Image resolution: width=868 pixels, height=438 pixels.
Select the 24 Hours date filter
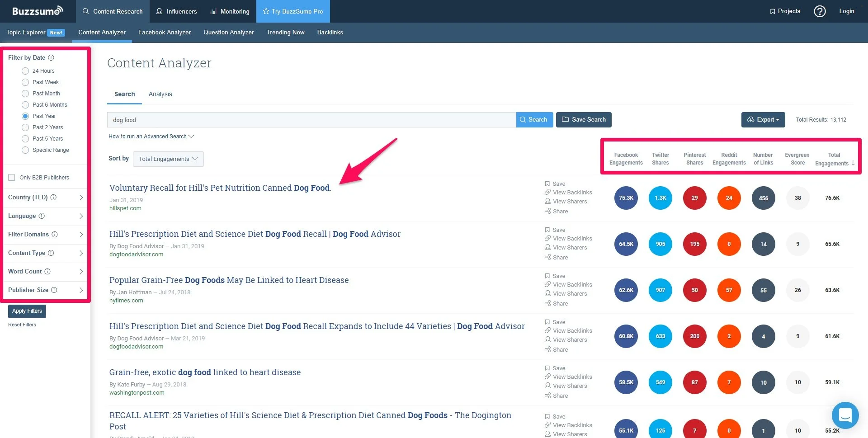pyautogui.click(x=25, y=71)
